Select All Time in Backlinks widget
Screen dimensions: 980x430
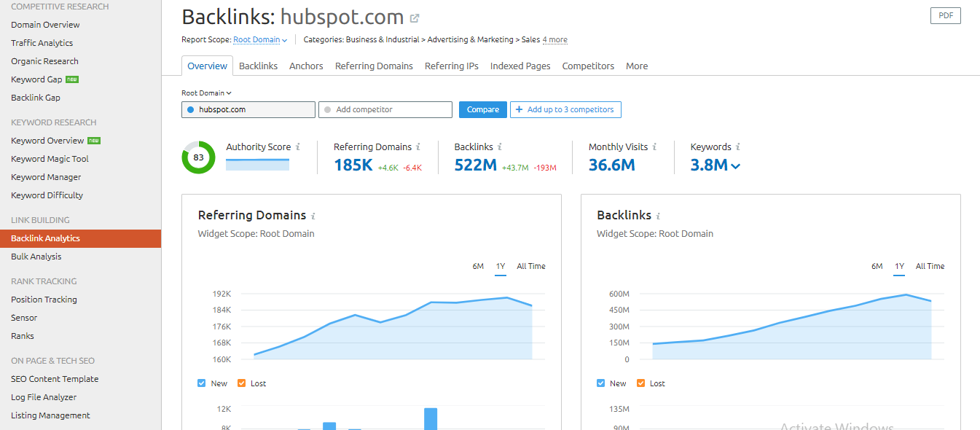tap(930, 267)
